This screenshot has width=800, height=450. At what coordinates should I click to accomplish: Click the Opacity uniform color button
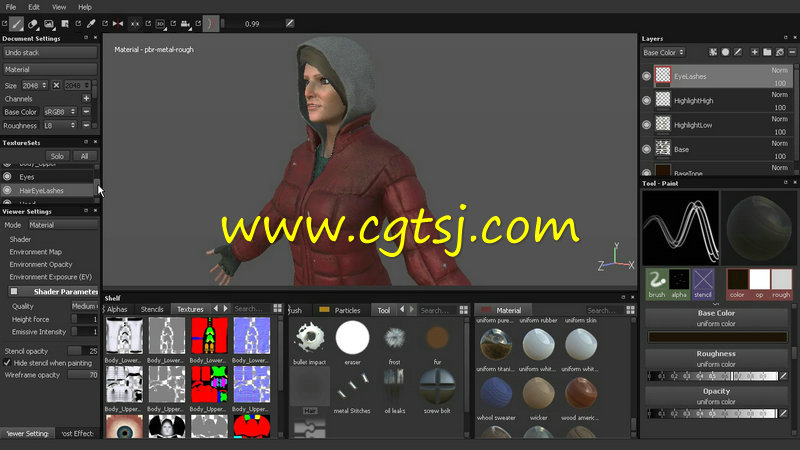[x=716, y=396]
